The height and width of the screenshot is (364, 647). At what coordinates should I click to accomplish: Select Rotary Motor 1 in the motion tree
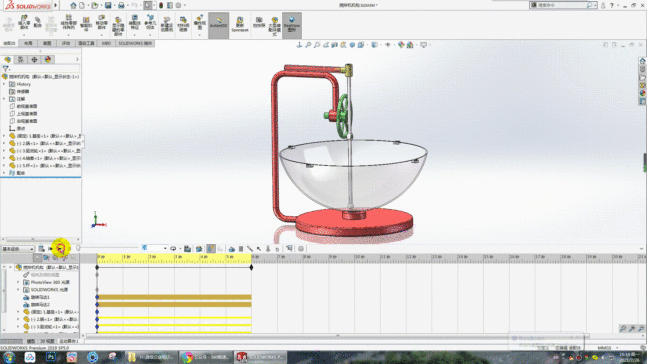click(37, 297)
